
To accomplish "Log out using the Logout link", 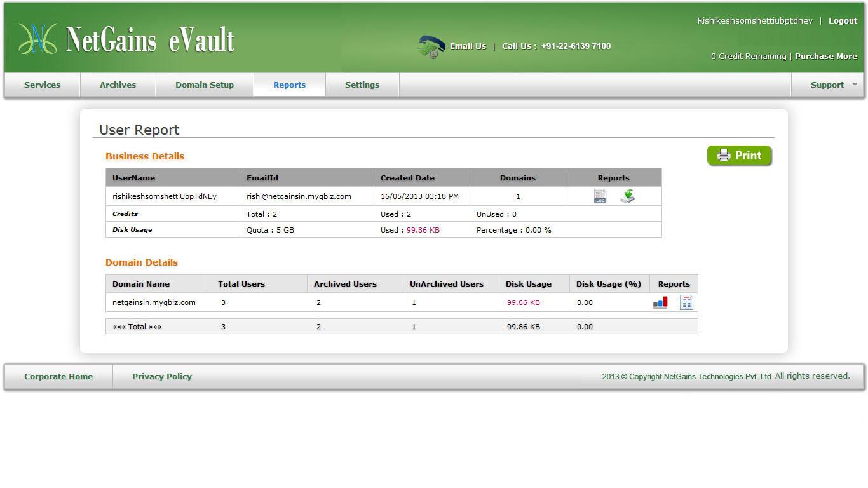I will pos(843,21).
